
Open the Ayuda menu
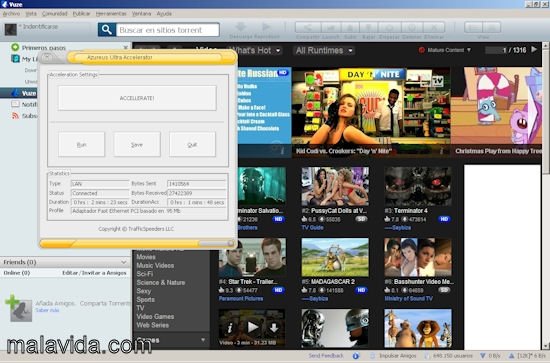click(x=164, y=13)
